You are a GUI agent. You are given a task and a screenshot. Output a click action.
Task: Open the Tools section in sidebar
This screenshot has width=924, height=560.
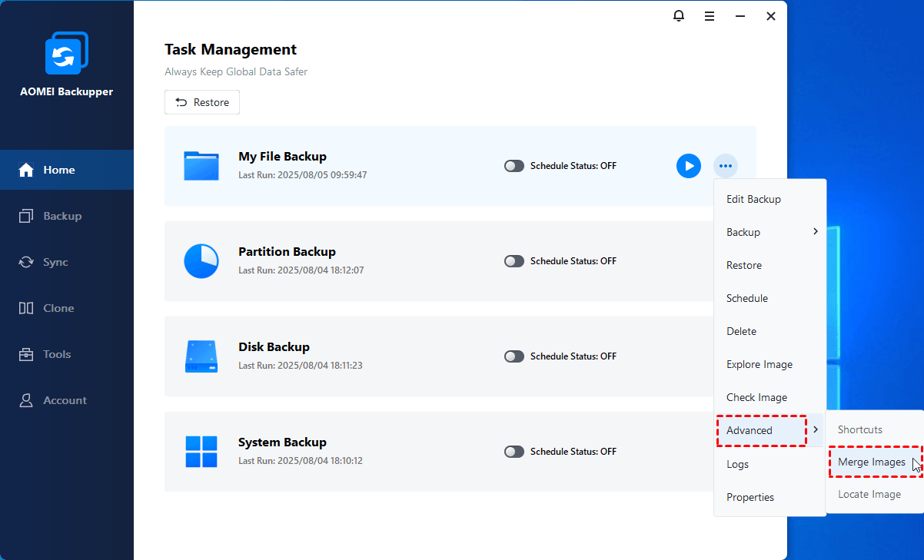[x=57, y=354]
